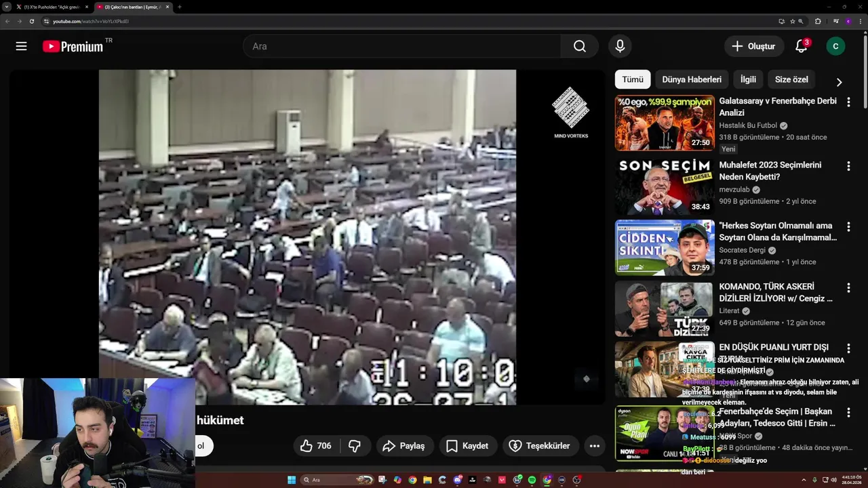The height and width of the screenshot is (488, 868).
Task: Open the notifications bell
Action: click(802, 46)
